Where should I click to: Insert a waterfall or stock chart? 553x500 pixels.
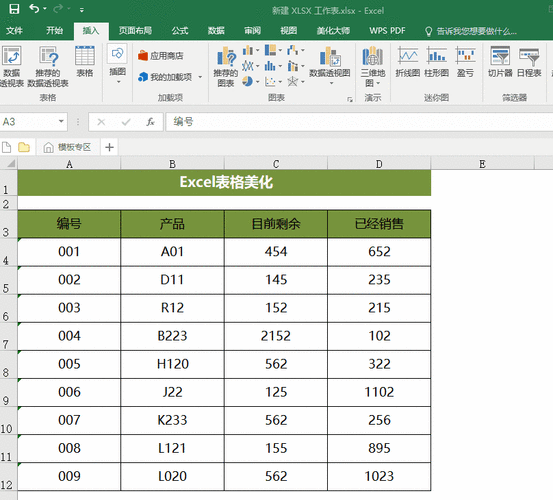pyautogui.click(x=292, y=50)
